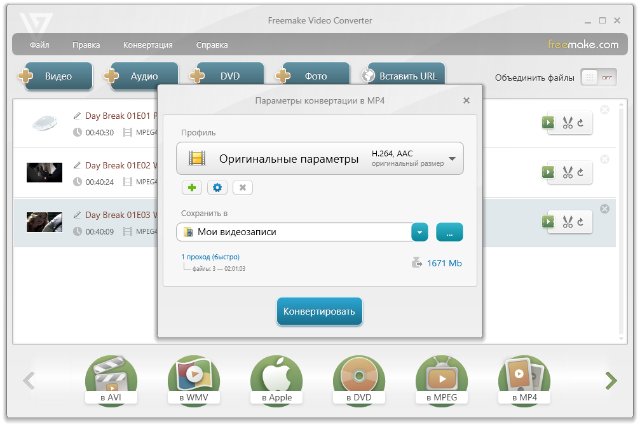Image resolution: width=640 pixels, height=425 pixels.
Task: Click the Видео add button
Action: coord(56,76)
